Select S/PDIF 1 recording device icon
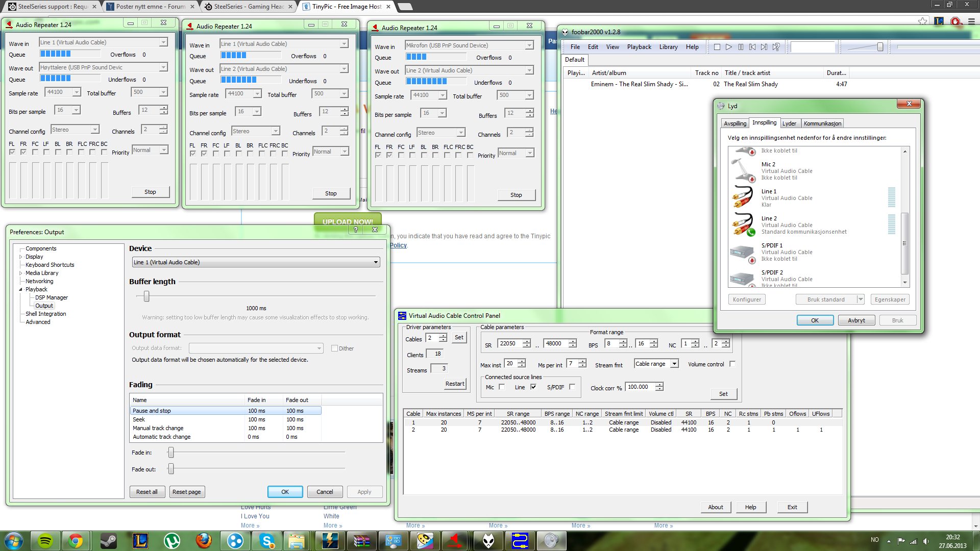 (x=743, y=253)
